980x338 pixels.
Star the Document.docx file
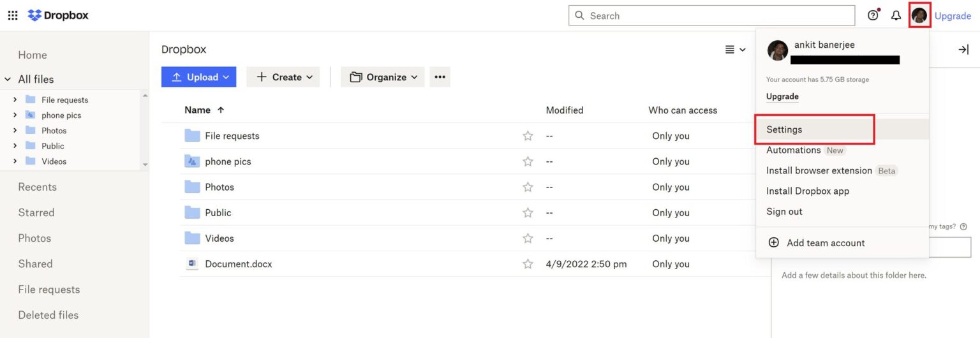pos(528,264)
